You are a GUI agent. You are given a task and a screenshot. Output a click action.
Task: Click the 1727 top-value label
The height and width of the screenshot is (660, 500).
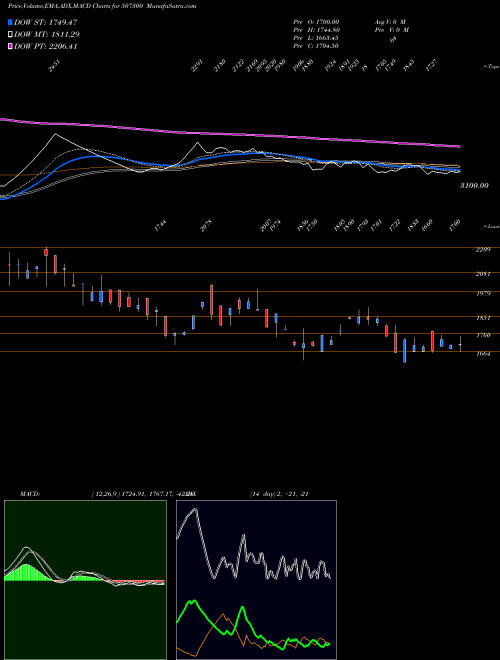coord(431,66)
